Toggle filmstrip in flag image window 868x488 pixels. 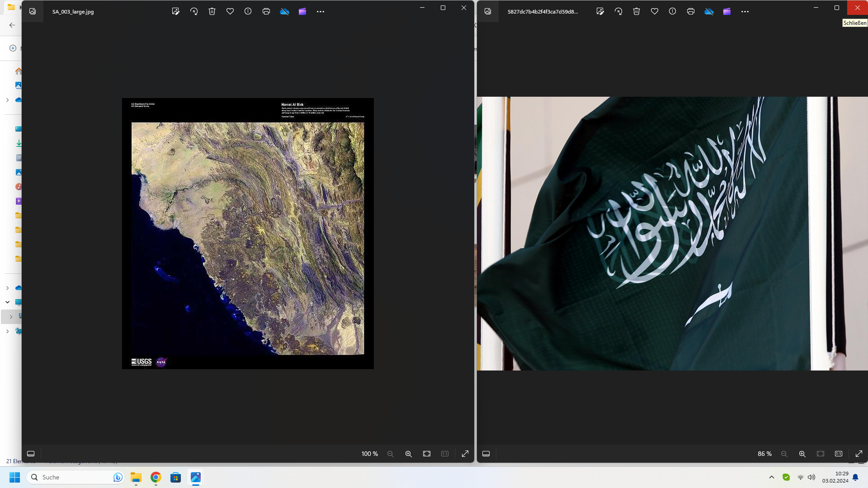coord(486,454)
